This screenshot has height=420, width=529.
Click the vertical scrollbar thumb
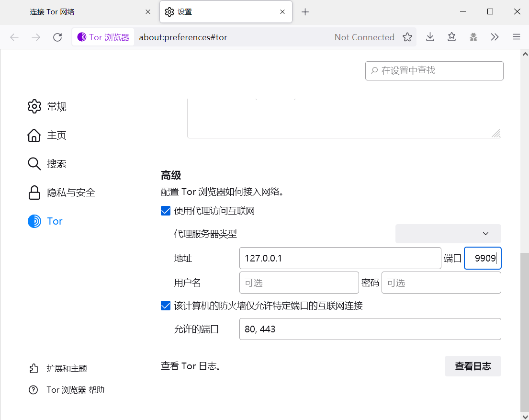tap(525, 331)
